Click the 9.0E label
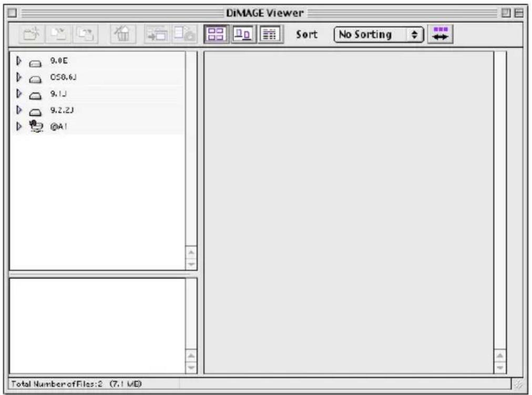 coord(59,60)
